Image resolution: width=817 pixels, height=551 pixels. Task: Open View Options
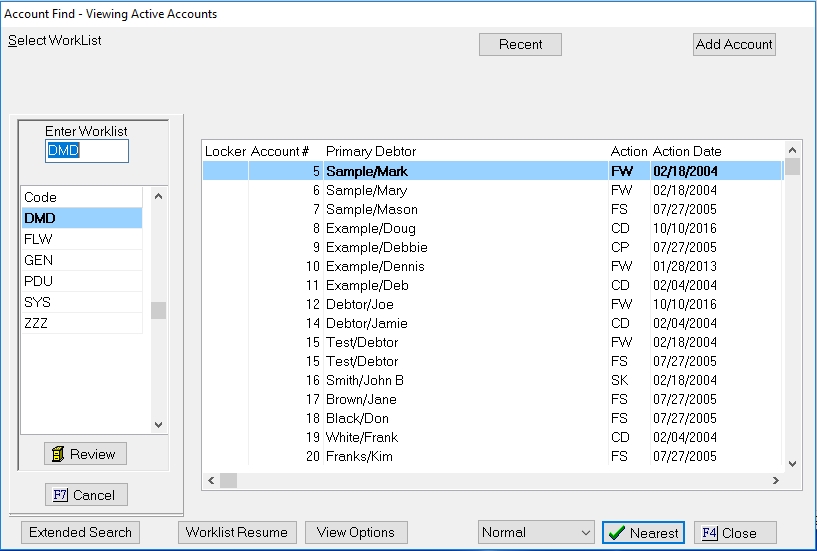point(355,532)
